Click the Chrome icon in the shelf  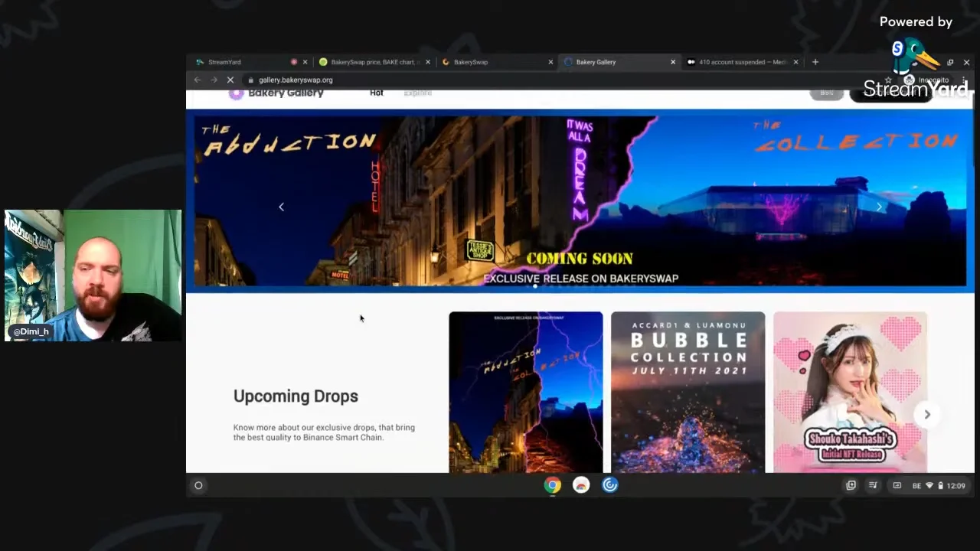pyautogui.click(x=552, y=485)
